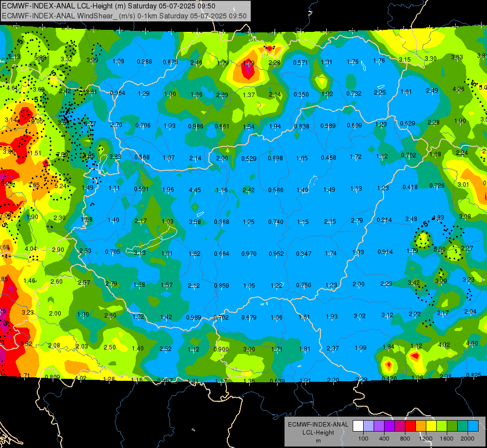Viewport: 487px width, 448px height.
Task: Click wind shear value 0.368
Action: (x=222, y=222)
